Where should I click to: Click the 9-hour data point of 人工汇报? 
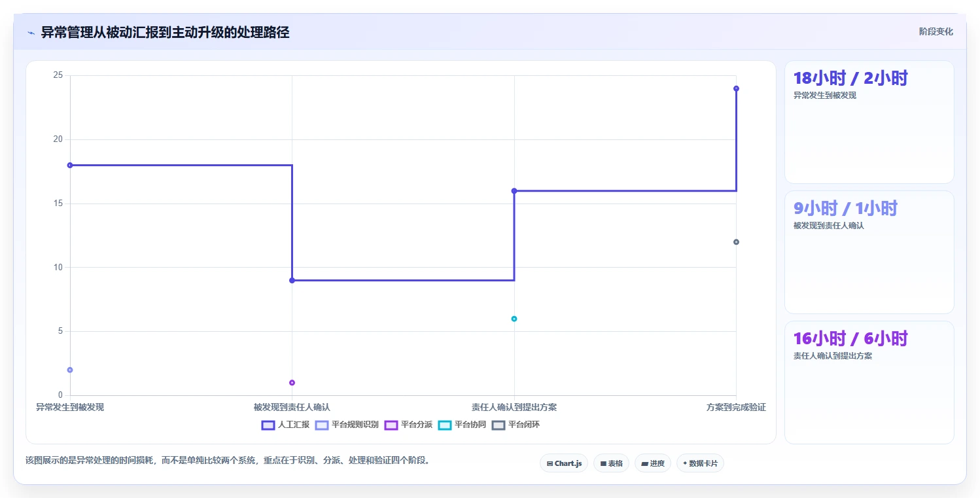click(x=292, y=280)
